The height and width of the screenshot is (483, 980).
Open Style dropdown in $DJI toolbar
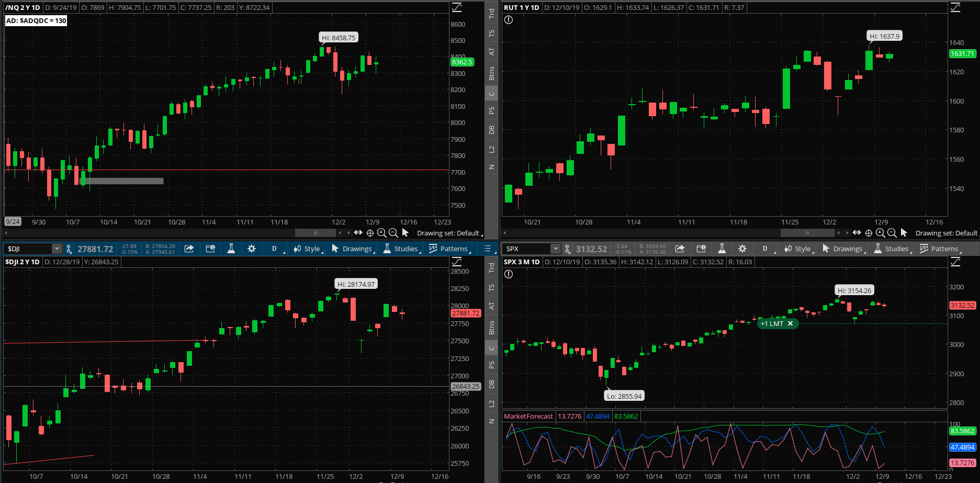[x=308, y=249]
